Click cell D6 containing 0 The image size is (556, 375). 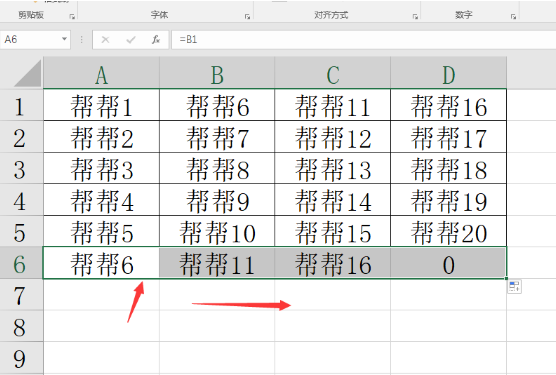pos(449,263)
